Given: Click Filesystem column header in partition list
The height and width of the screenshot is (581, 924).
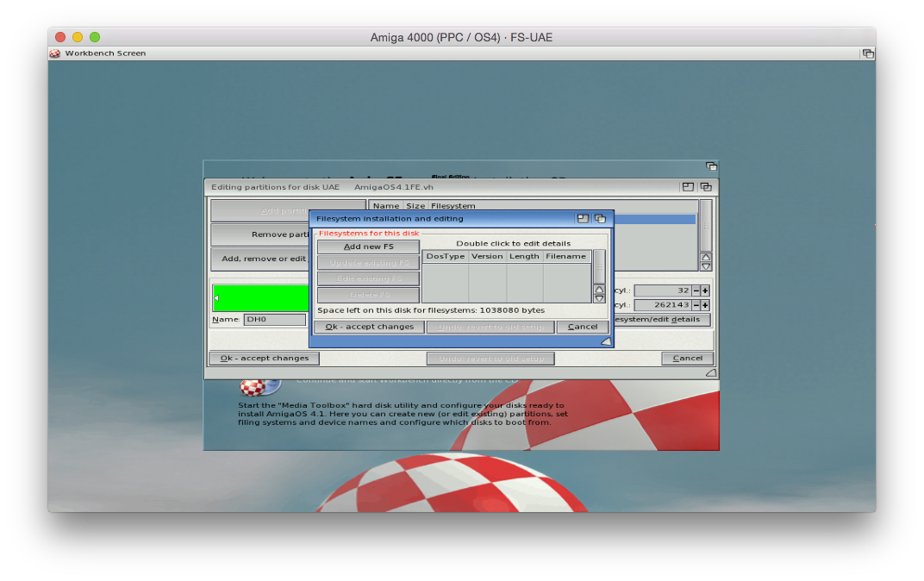Looking at the screenshot, I should coord(453,206).
